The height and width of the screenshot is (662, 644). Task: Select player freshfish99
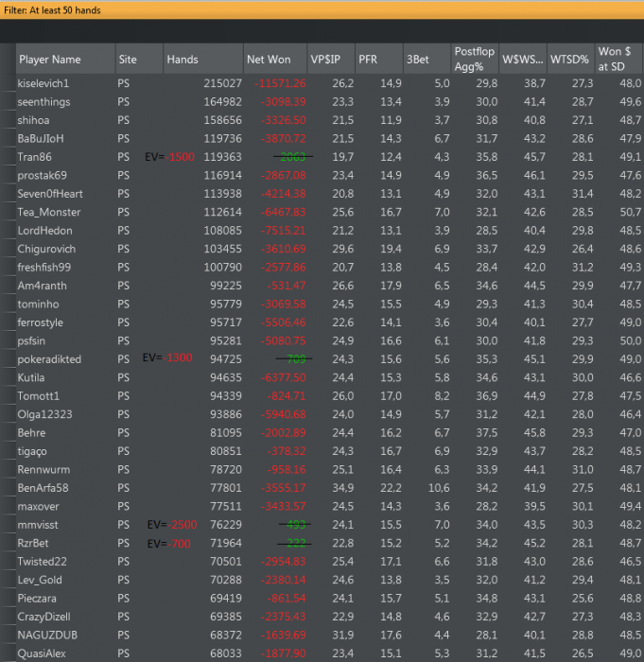(x=44, y=268)
